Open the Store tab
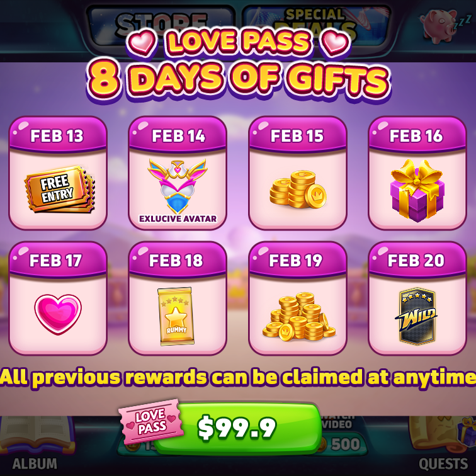476x476 pixels. 161,25
